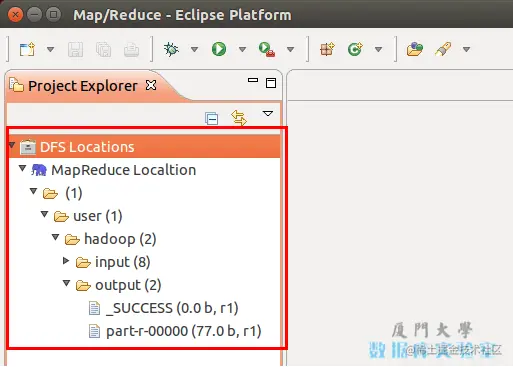Click the hadoop folder icon

pyautogui.click(x=72, y=239)
